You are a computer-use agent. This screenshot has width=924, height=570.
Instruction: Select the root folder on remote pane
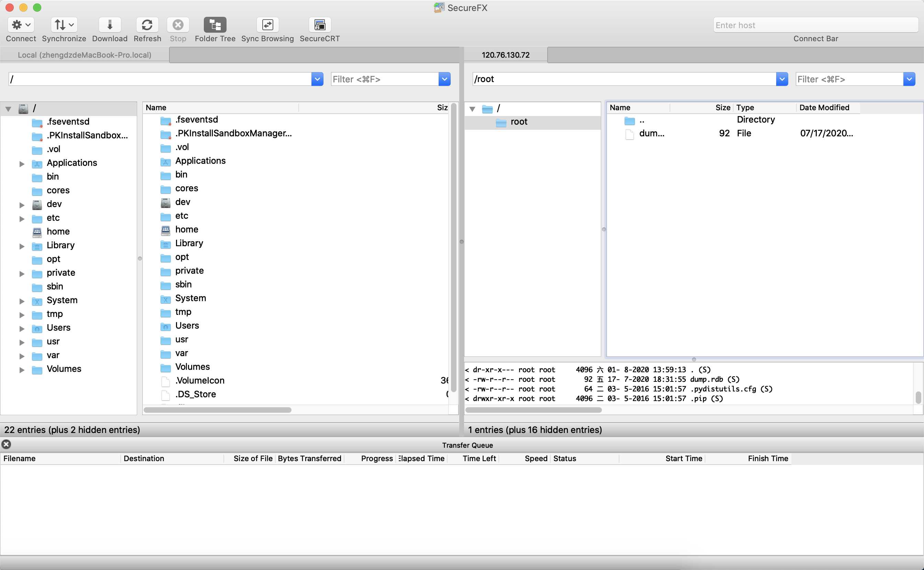click(x=519, y=122)
